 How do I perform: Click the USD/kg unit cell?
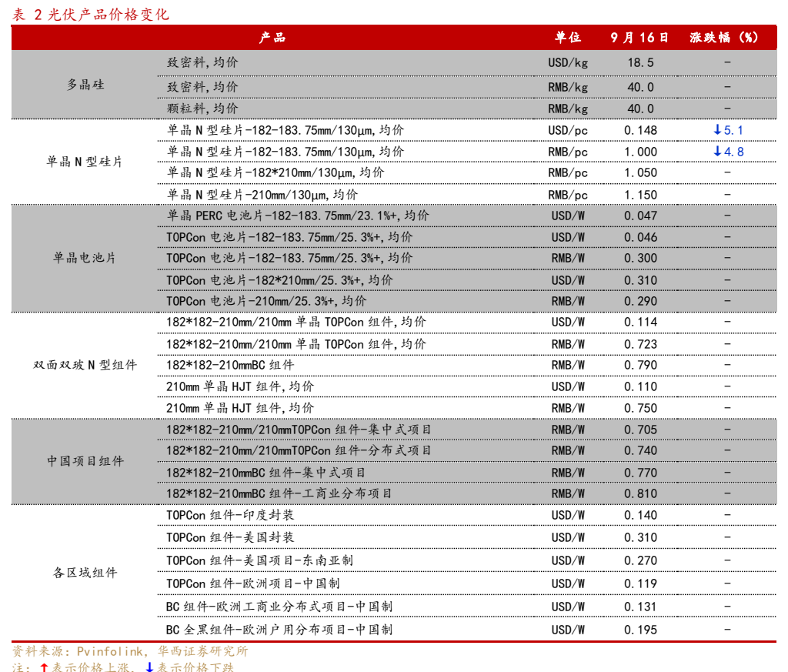(568, 63)
